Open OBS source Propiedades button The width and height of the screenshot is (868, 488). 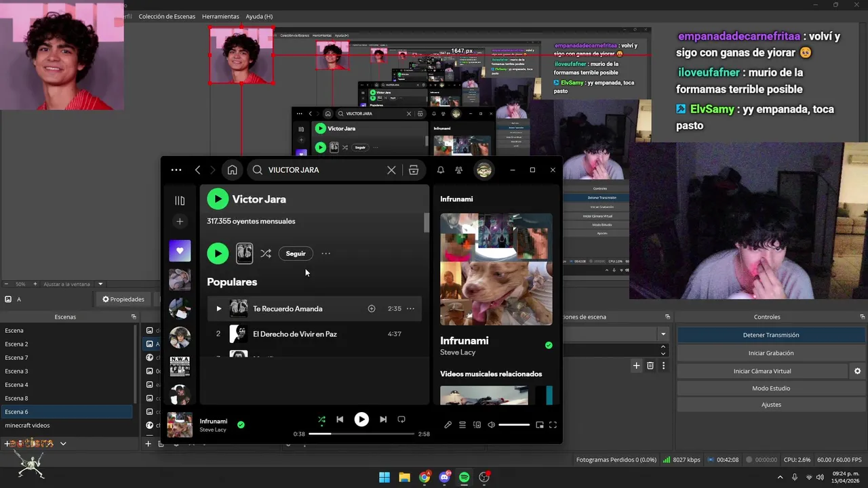tap(123, 299)
